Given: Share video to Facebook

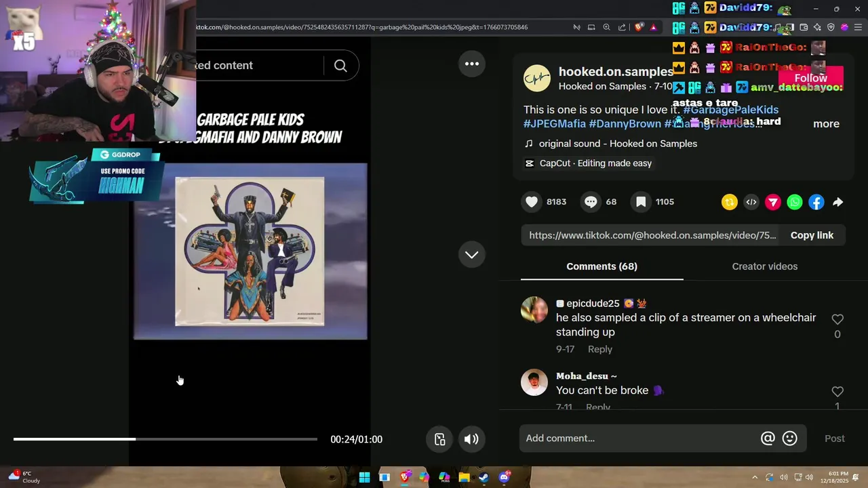Looking at the screenshot, I should [816, 202].
